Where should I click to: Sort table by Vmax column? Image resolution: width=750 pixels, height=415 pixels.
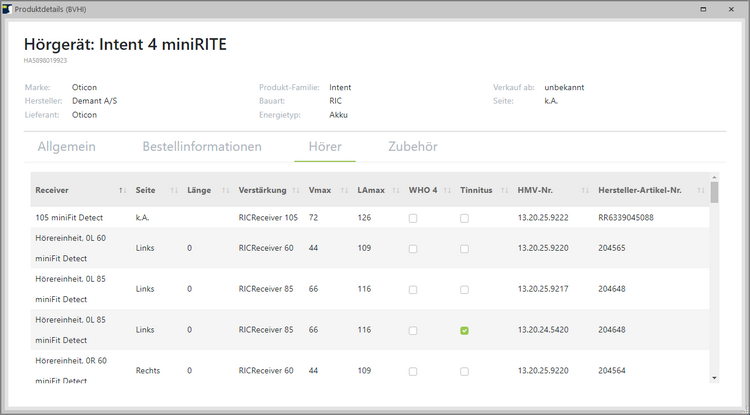coord(344,190)
